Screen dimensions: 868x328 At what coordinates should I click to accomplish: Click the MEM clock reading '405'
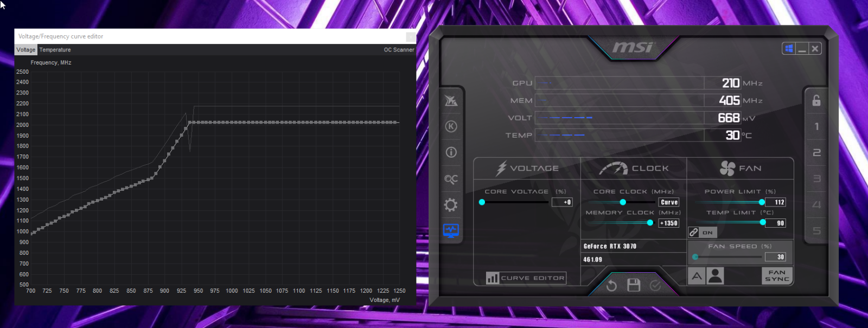pyautogui.click(x=729, y=100)
